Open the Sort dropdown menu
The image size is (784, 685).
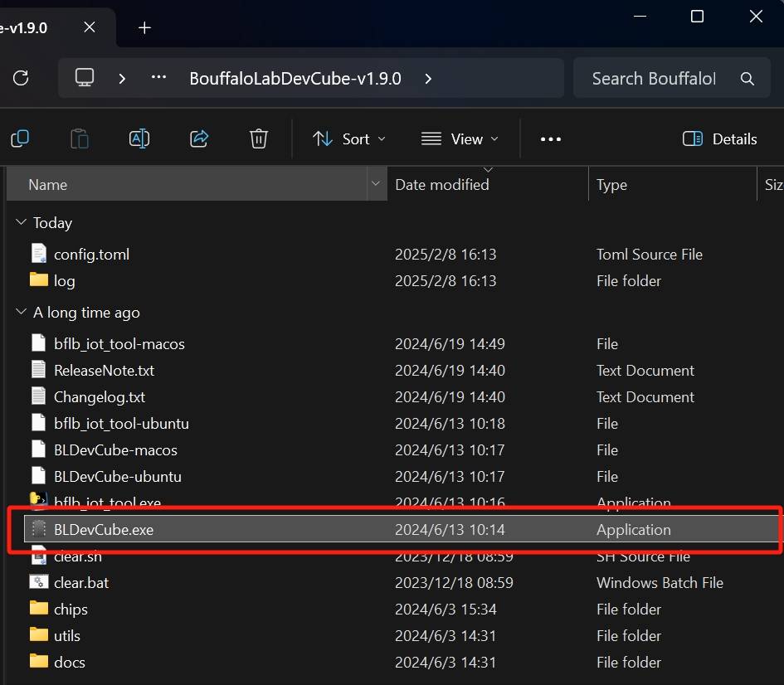(349, 138)
